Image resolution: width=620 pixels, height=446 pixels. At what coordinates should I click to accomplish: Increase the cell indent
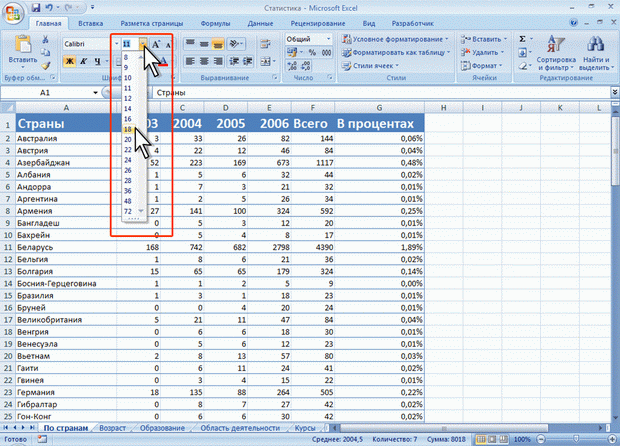point(248,61)
